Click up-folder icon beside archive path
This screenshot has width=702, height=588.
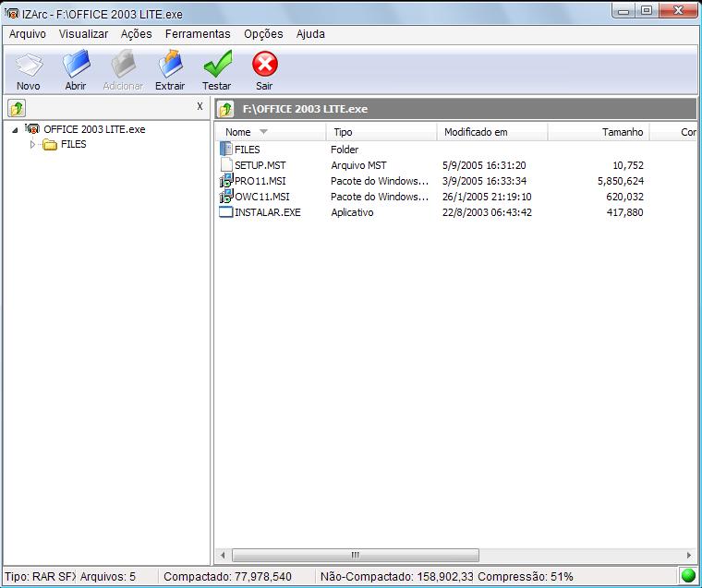(x=225, y=109)
